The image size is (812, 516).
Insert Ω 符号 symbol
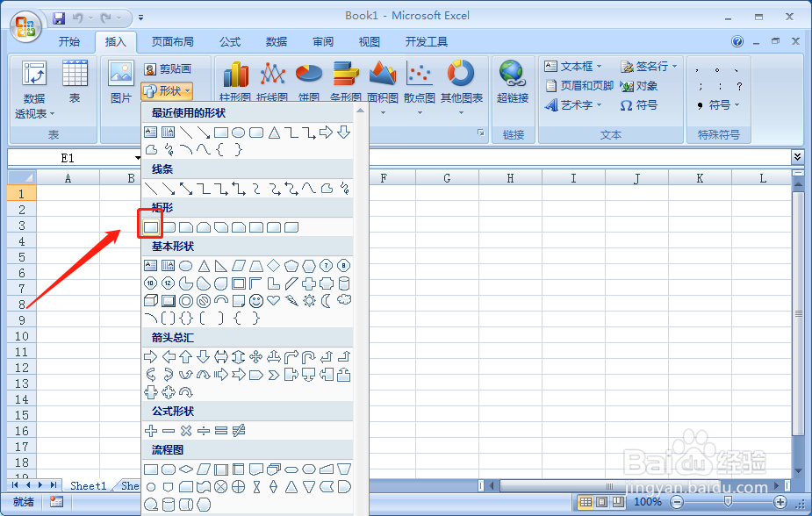click(639, 105)
